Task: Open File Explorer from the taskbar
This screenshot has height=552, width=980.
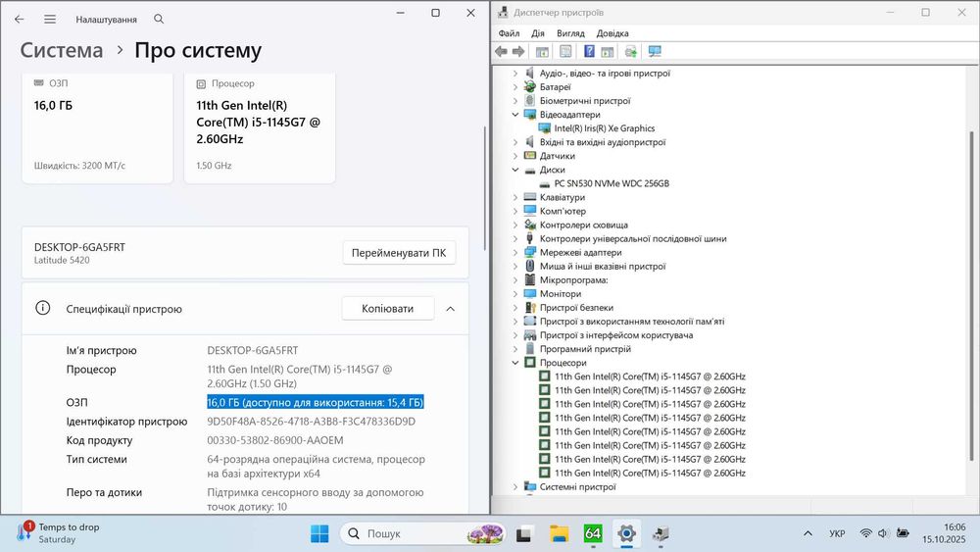Action: [x=559, y=534]
